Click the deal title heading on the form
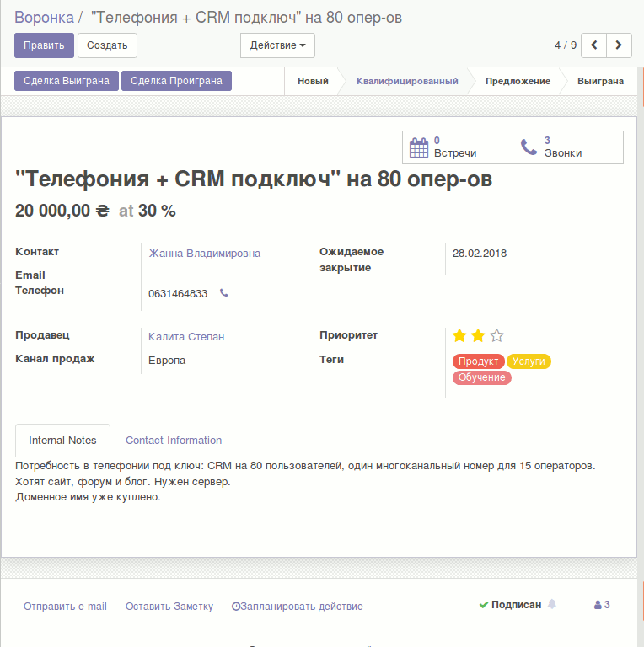This screenshot has width=644, height=647. [254, 179]
